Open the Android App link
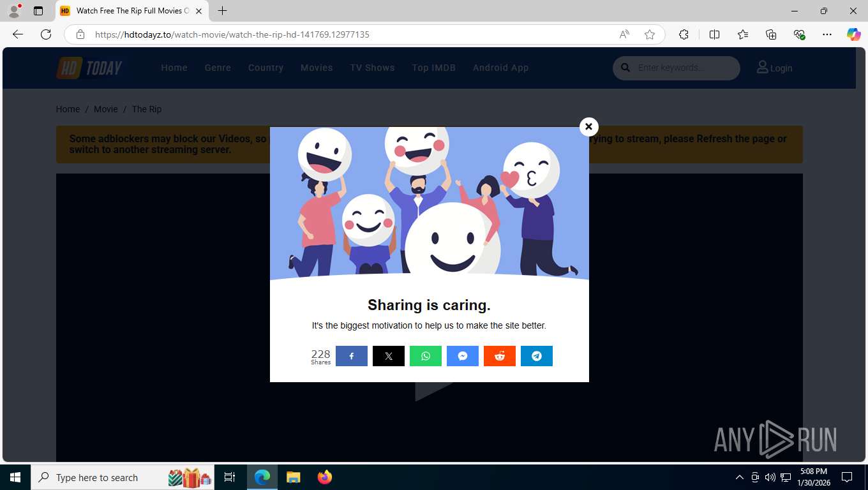 (501, 68)
